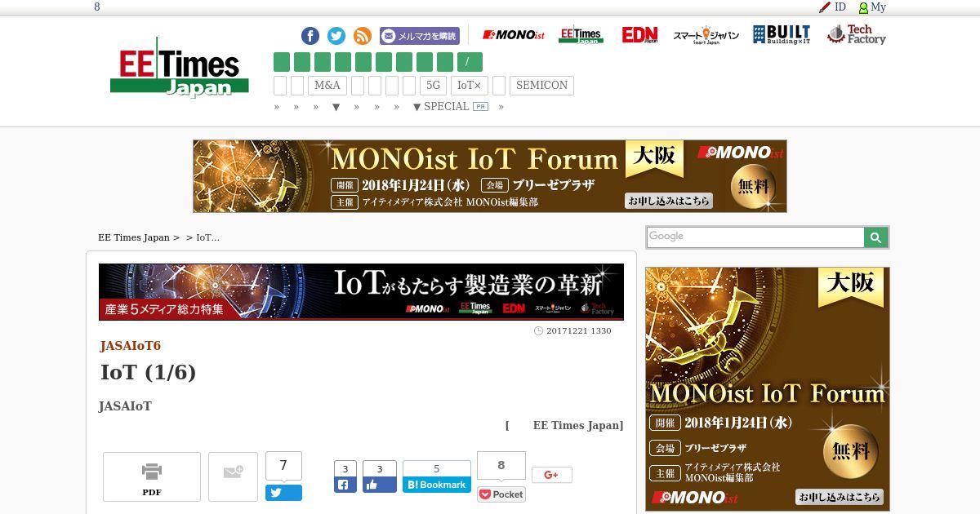
Task: Click the Hatena B! Bookmark button
Action: point(437,485)
